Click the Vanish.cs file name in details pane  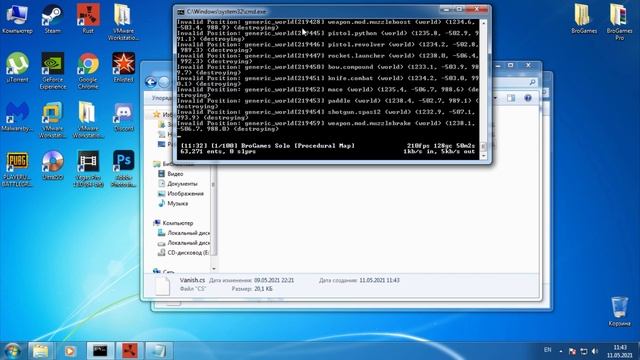(192, 280)
